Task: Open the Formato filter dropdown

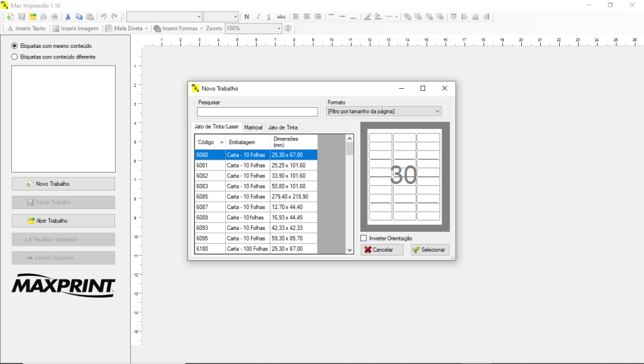Action: tap(436, 111)
